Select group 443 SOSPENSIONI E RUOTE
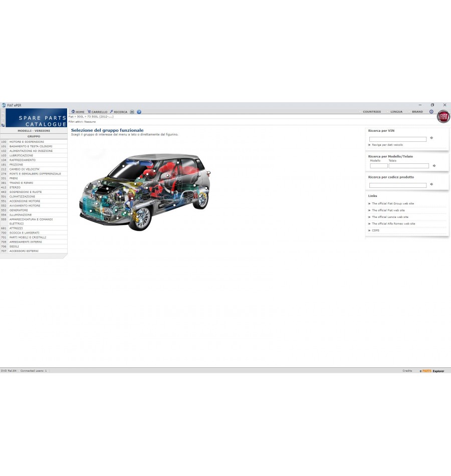451x476 pixels. 34,192
